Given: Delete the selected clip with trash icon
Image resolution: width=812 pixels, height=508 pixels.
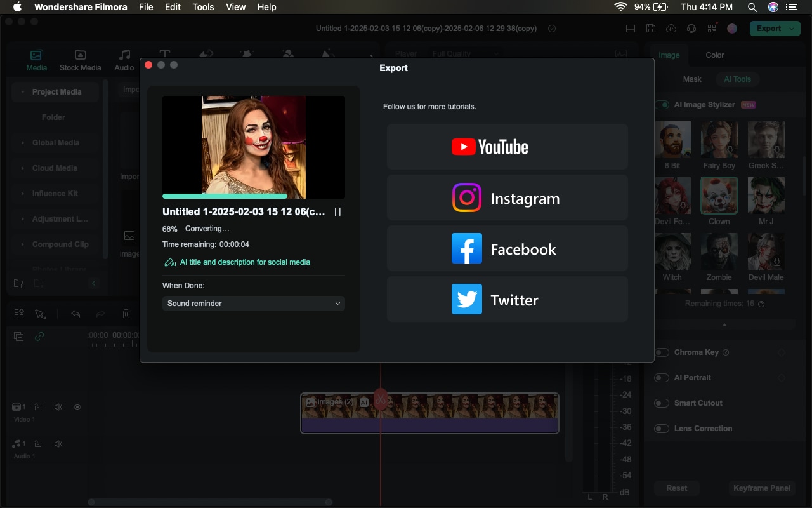Looking at the screenshot, I should [126, 314].
